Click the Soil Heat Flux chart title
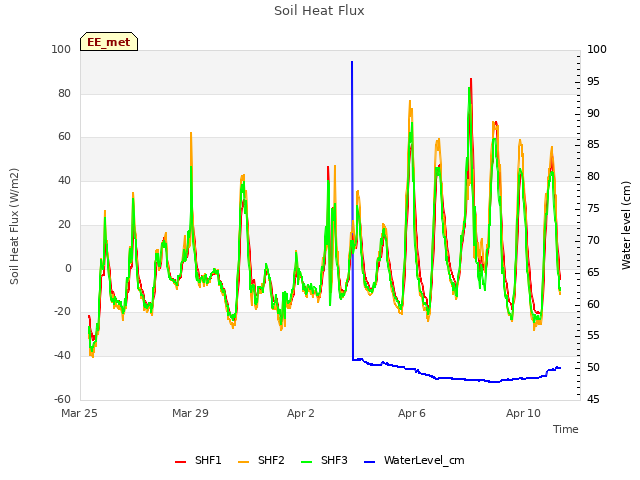Viewport: 640px width, 480px height. point(319,11)
